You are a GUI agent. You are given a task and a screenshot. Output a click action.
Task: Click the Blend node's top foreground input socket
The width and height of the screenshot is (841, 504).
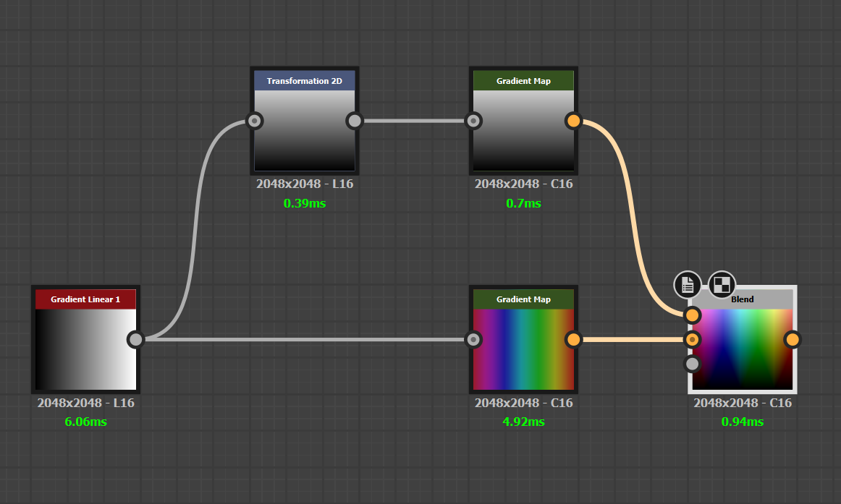(x=692, y=315)
